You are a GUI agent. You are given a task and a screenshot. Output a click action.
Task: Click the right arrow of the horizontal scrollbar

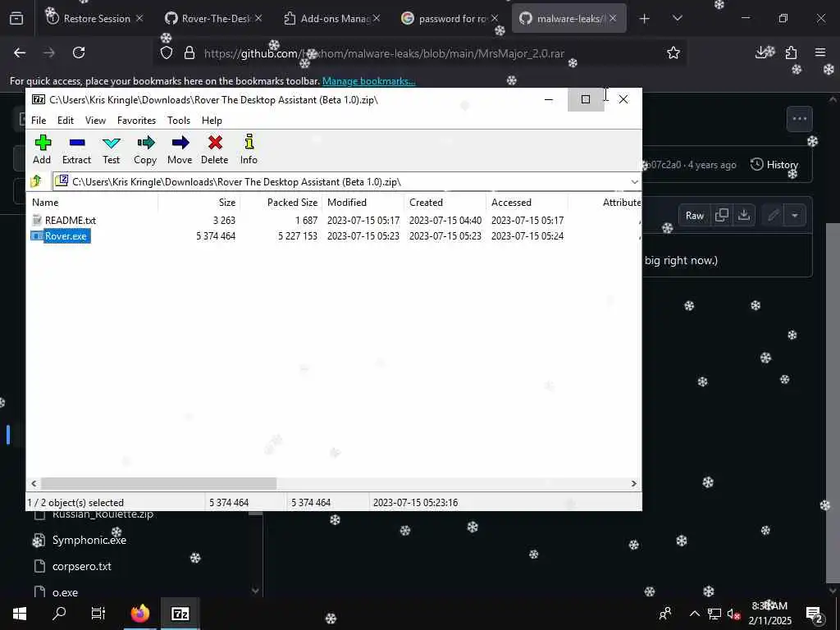click(x=634, y=484)
